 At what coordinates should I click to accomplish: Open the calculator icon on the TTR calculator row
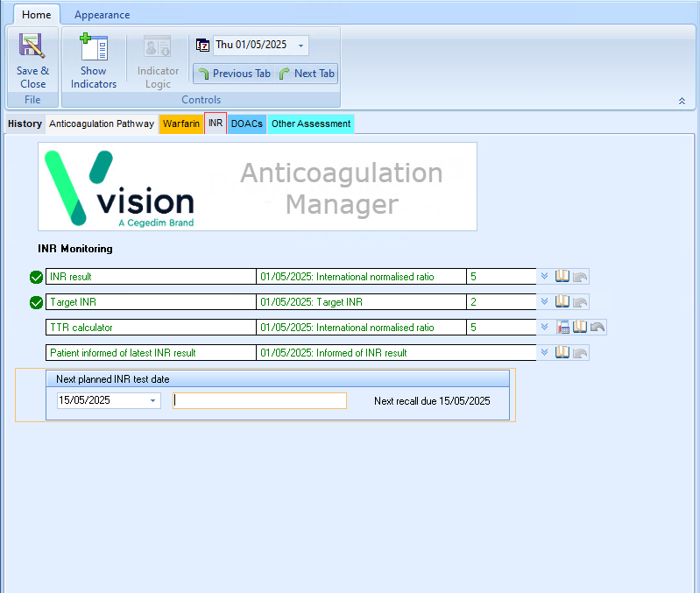pyautogui.click(x=563, y=327)
